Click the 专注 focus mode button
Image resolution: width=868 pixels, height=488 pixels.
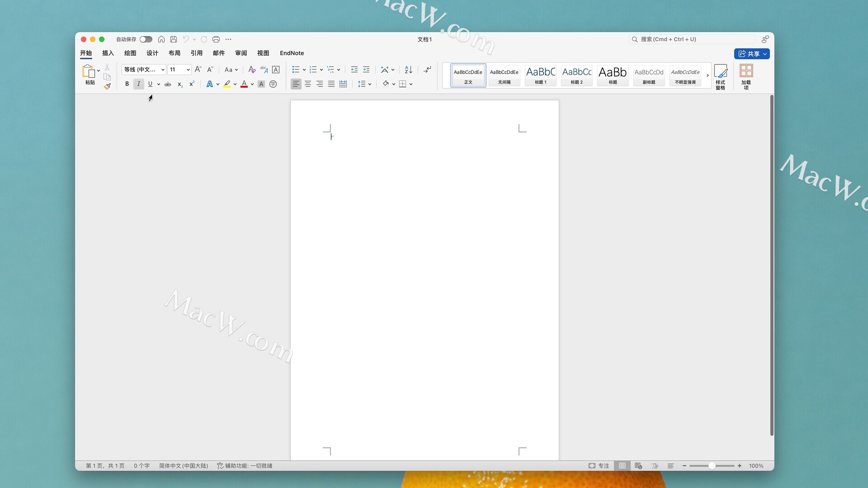tap(599, 466)
